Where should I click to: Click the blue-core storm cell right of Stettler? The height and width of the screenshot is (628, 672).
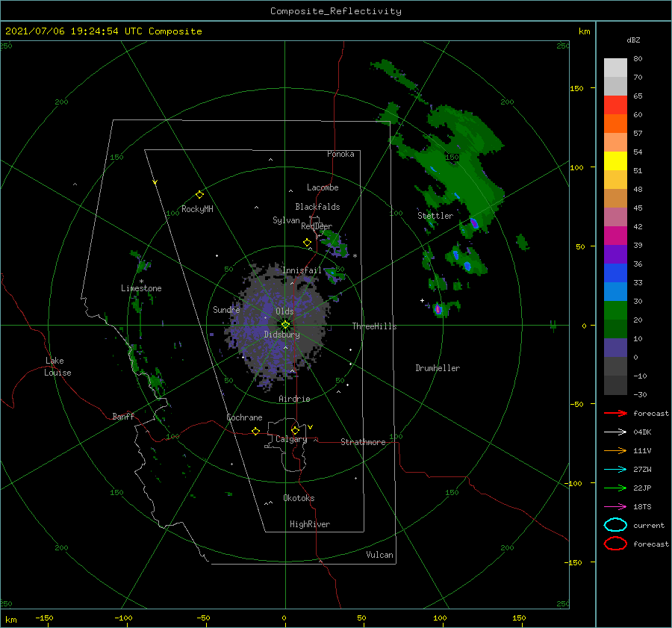click(x=474, y=223)
